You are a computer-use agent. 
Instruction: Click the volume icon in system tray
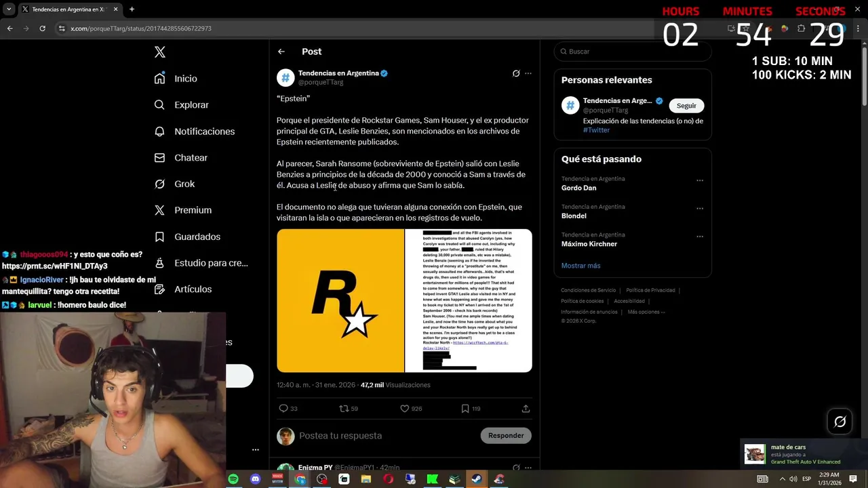pos(793,479)
